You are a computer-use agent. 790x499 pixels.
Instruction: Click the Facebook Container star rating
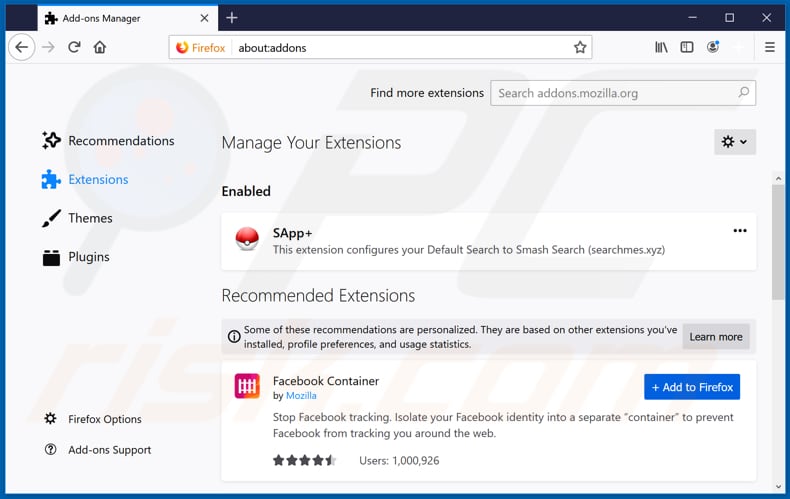(304, 460)
